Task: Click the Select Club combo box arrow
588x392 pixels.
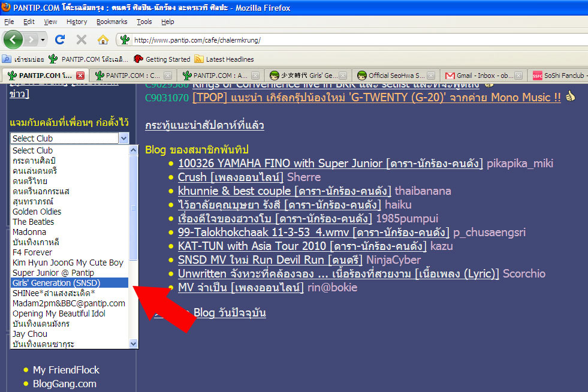Action: point(123,138)
